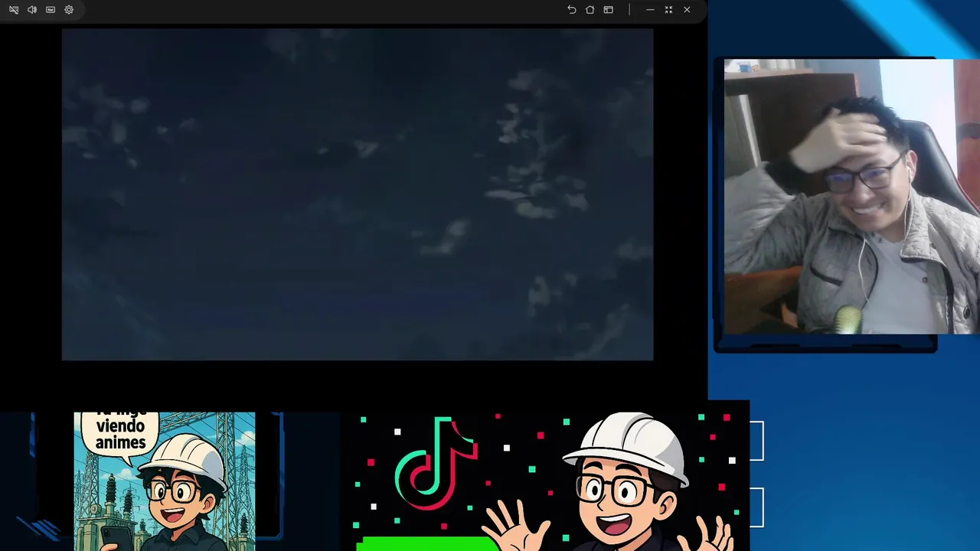The height and width of the screenshot is (551, 980).
Task: Mute audio with the speaker icon
Action: click(32, 10)
